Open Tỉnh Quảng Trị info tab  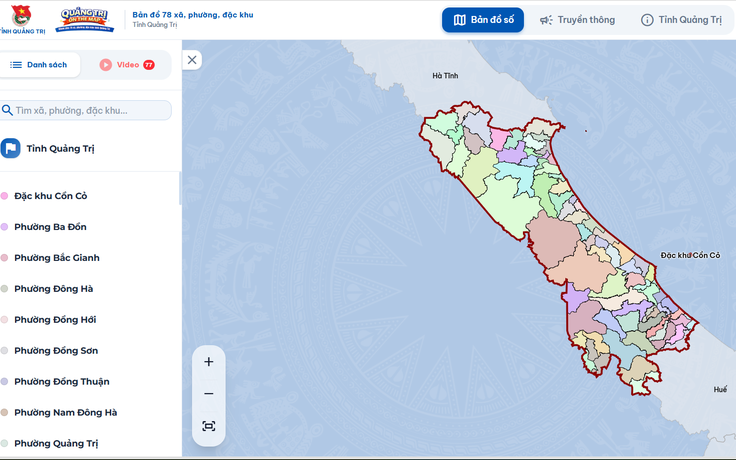coord(681,20)
